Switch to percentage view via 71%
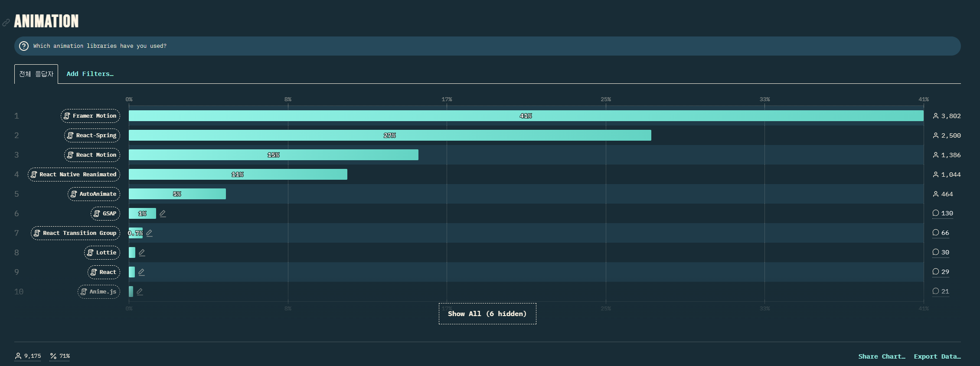 (60, 356)
